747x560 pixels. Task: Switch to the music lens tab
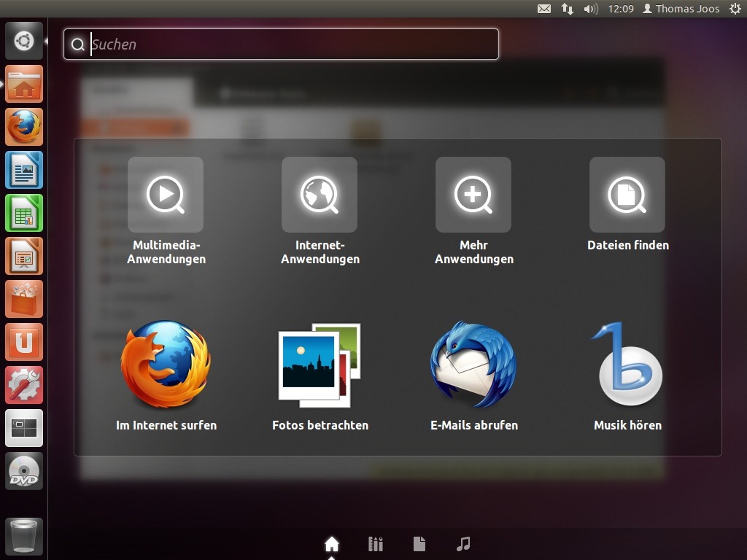(463, 544)
